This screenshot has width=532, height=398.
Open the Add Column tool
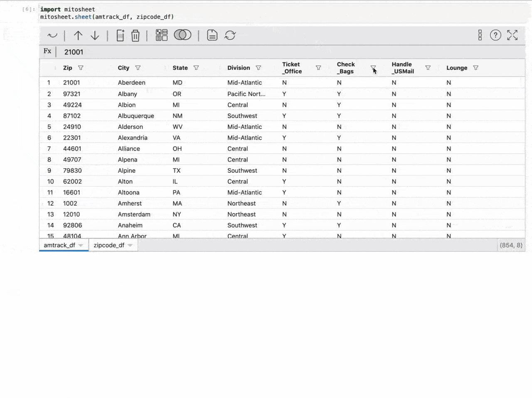(120, 35)
